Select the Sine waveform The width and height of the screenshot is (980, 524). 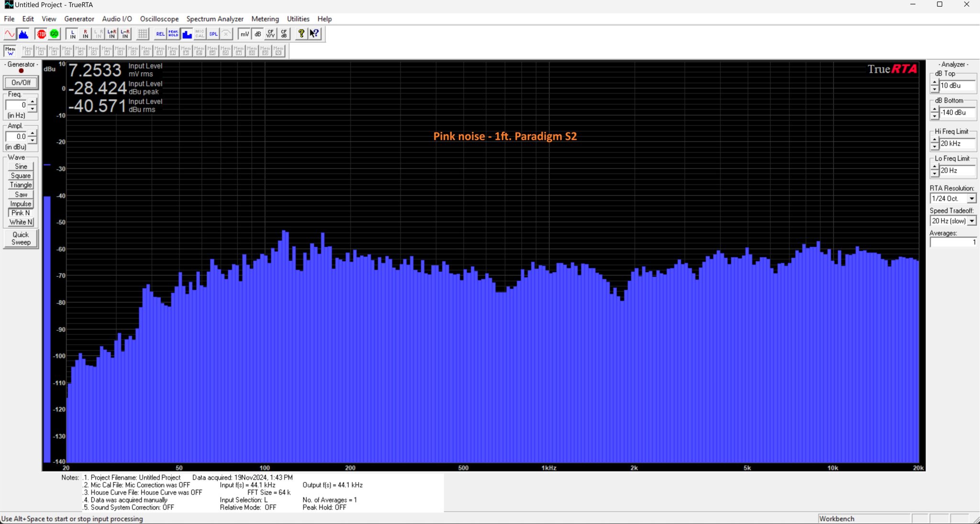(21, 166)
